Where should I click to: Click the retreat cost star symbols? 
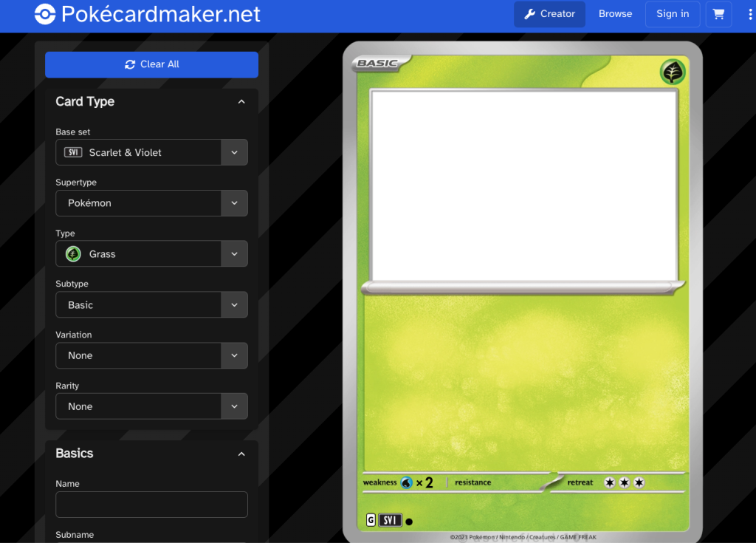[x=625, y=482]
